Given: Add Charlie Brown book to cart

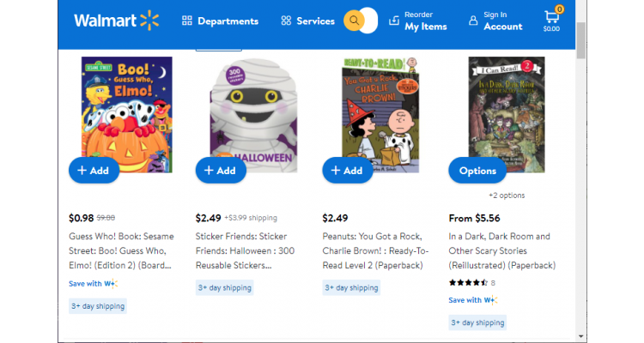Looking at the screenshot, I should [x=347, y=170].
